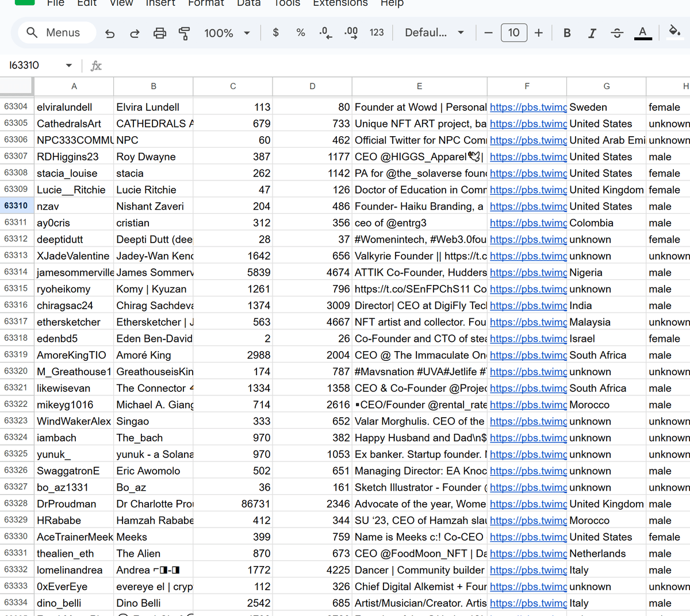Toggle italic formatting

click(x=592, y=33)
